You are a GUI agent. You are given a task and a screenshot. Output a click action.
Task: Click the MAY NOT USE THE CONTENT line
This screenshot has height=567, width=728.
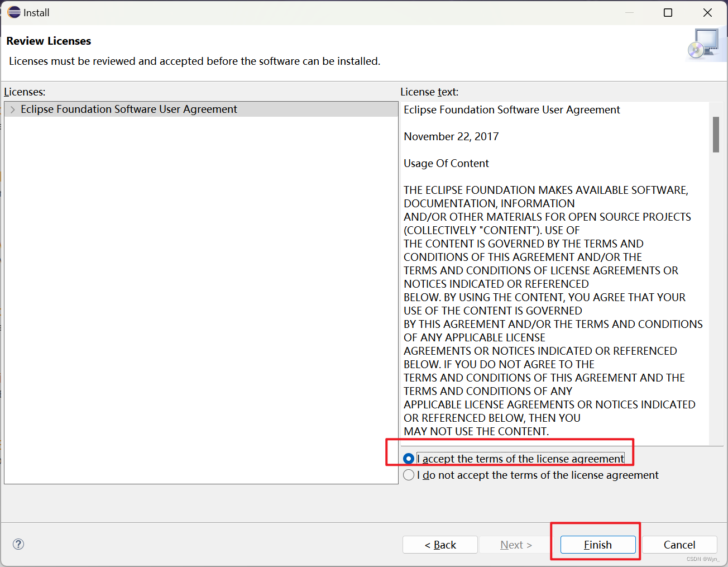[476, 431]
